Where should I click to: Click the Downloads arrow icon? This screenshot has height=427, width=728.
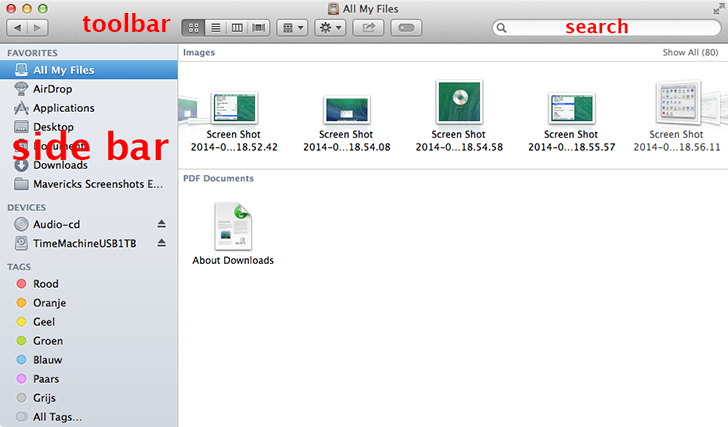coord(21,165)
